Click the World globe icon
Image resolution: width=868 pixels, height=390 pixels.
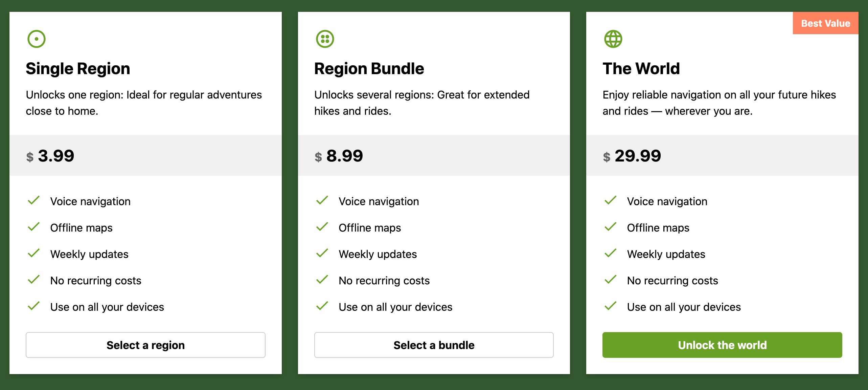tap(613, 39)
